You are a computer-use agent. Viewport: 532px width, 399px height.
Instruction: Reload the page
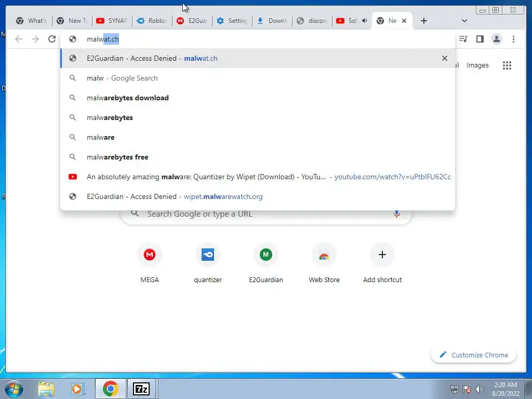(x=52, y=39)
